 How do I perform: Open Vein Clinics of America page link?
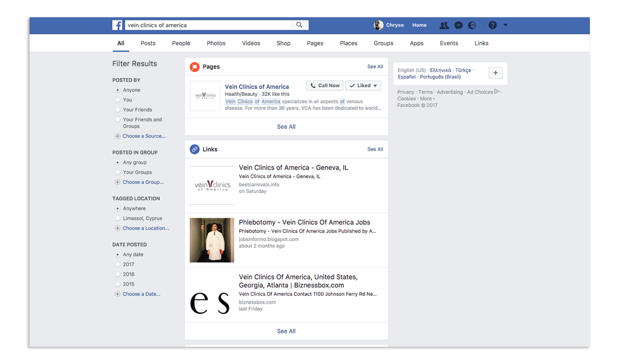tap(257, 86)
